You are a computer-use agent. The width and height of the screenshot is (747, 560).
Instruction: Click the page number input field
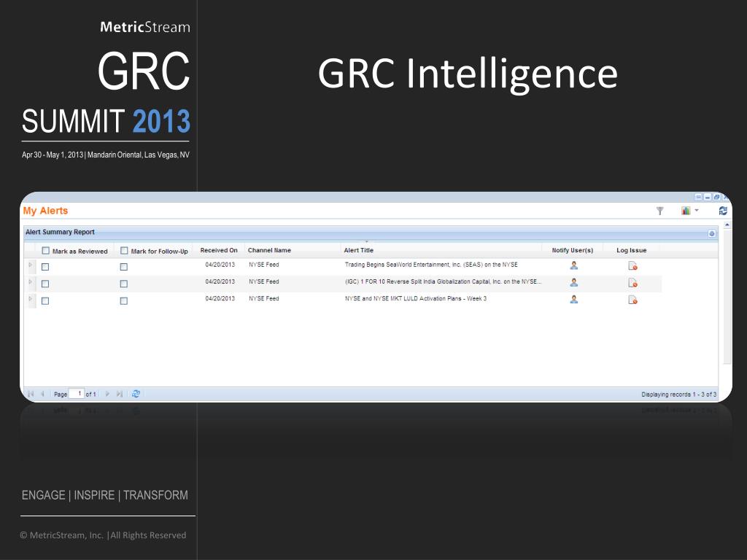click(77, 394)
